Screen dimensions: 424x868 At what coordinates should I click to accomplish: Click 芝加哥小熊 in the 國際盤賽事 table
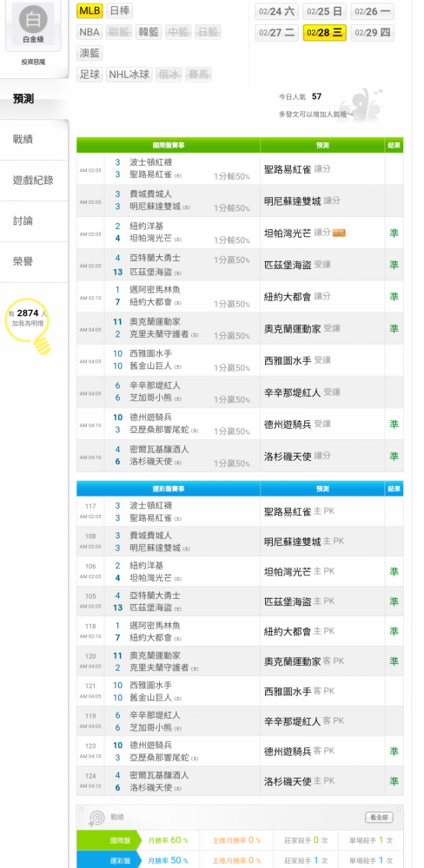coord(151,398)
